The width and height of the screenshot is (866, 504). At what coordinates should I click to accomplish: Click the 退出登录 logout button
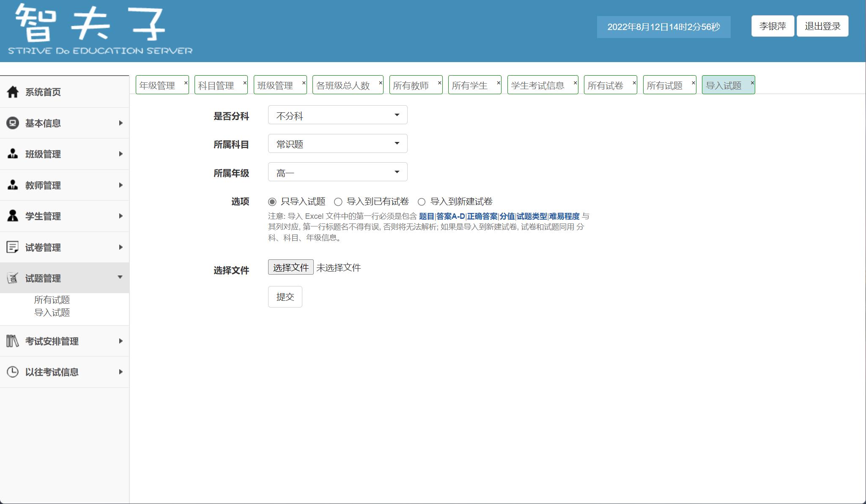pos(822,26)
